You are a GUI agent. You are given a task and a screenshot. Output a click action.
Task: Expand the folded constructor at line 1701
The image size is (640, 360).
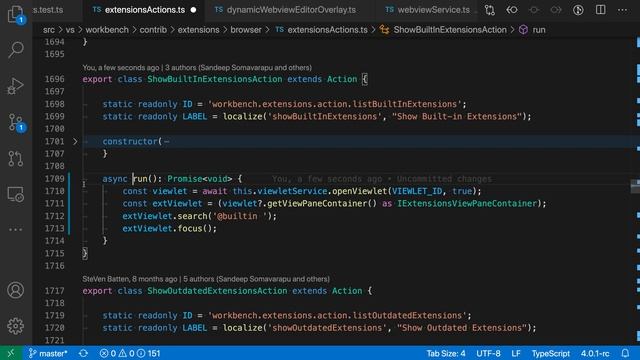point(75,142)
